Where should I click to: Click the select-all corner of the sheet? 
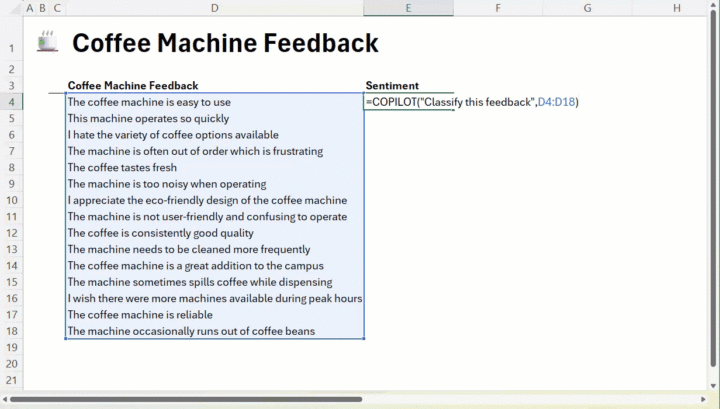[11, 8]
